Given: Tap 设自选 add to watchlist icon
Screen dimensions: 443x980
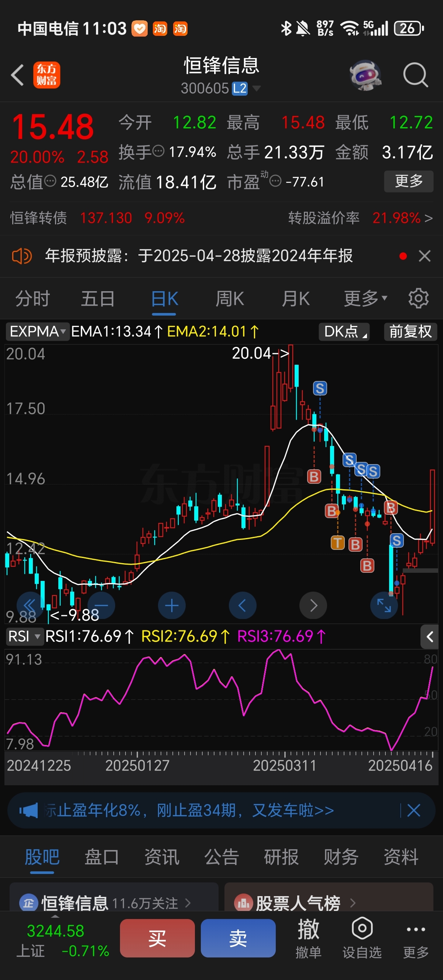Looking at the screenshot, I should pos(362,938).
